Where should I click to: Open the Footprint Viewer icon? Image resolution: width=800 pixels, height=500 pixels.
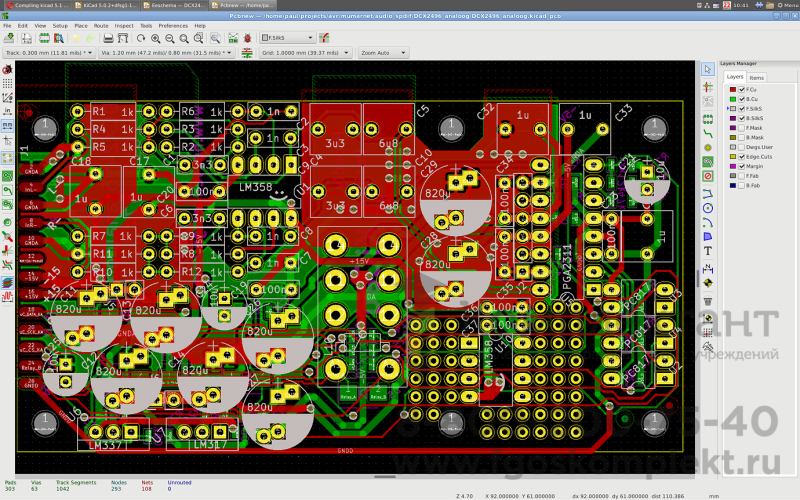pos(59,38)
